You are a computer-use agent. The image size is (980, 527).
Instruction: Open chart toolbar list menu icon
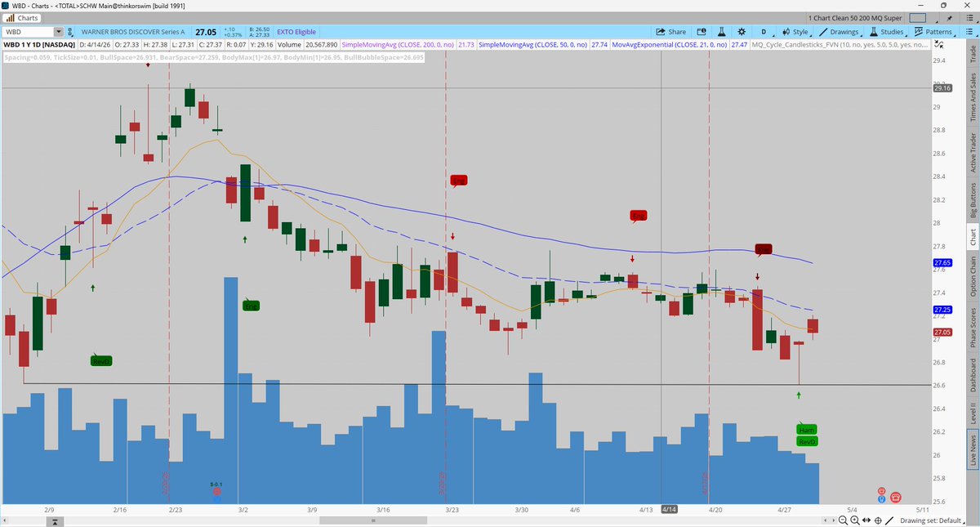click(969, 32)
